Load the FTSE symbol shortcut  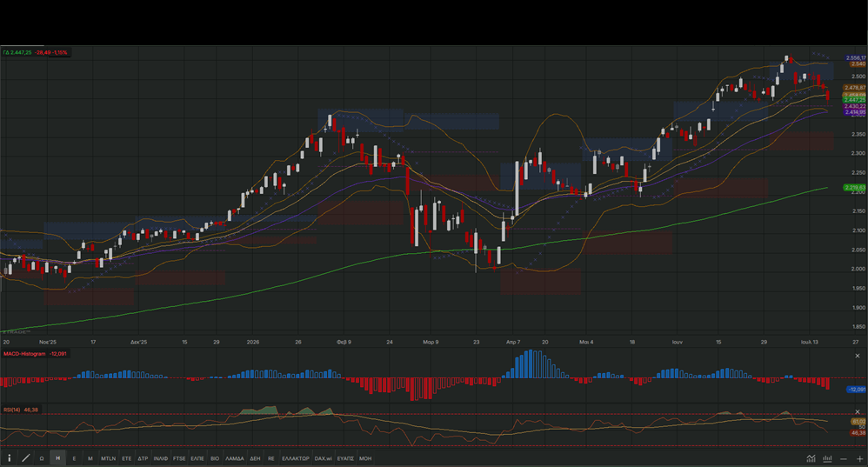point(179,458)
